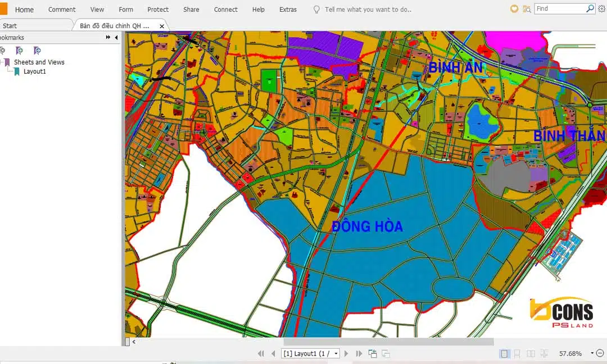607x364 pixels.
Task: Click the left scroll arrow under the map
Action: tap(134, 342)
